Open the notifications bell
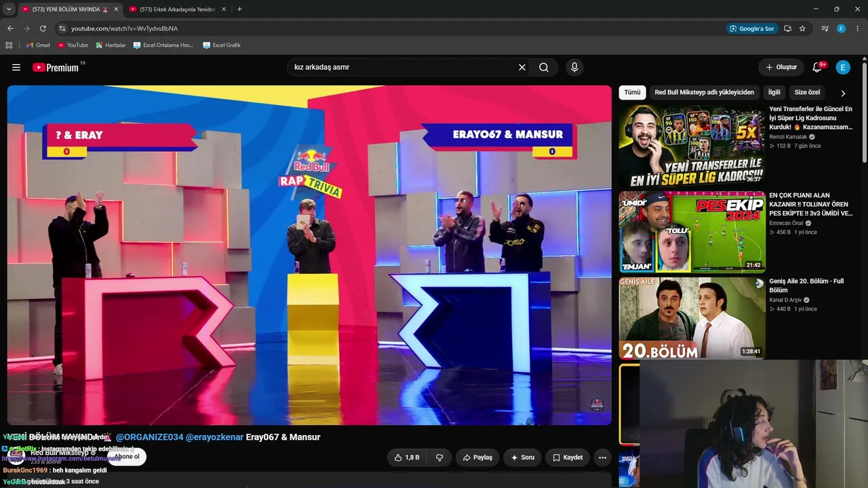Viewport: 868px width, 488px height. coord(817,67)
